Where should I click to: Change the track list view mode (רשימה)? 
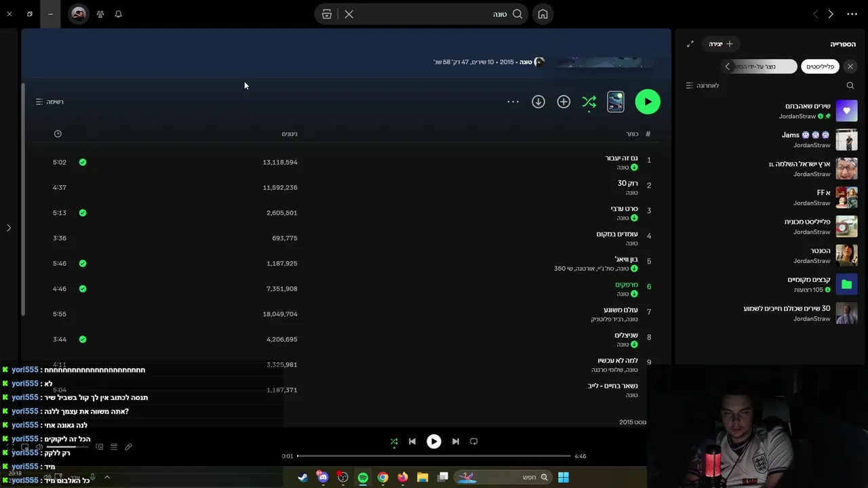(x=50, y=102)
